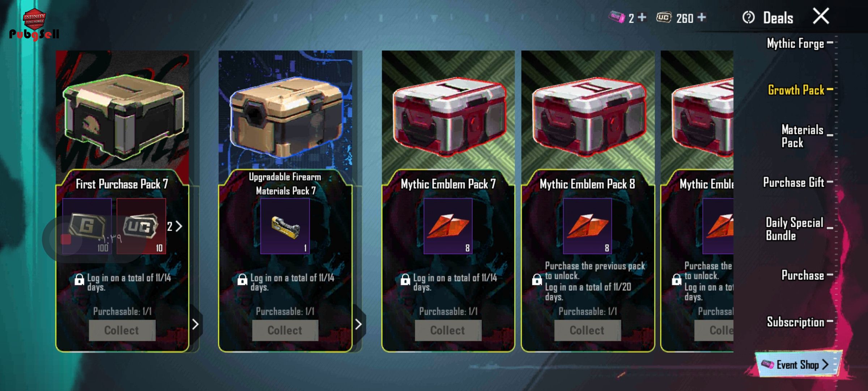Collect the Upgradable Firearm Materials Pack 7
868x391 pixels.
point(285,330)
